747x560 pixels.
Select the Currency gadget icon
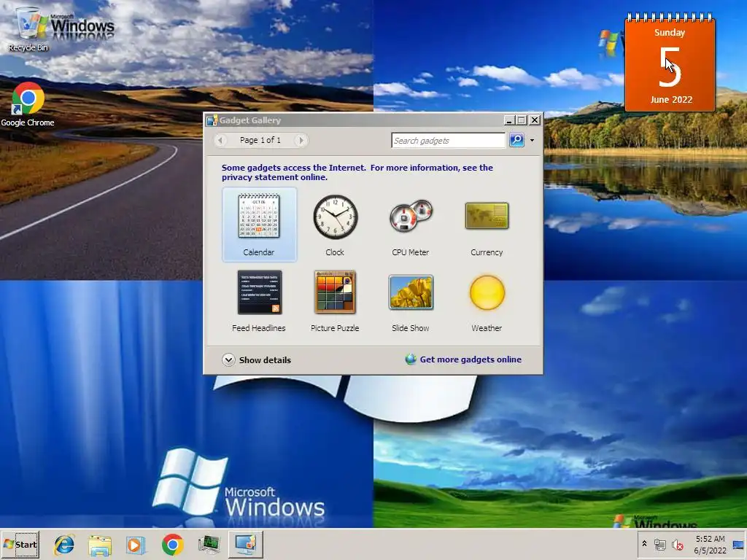(487, 216)
